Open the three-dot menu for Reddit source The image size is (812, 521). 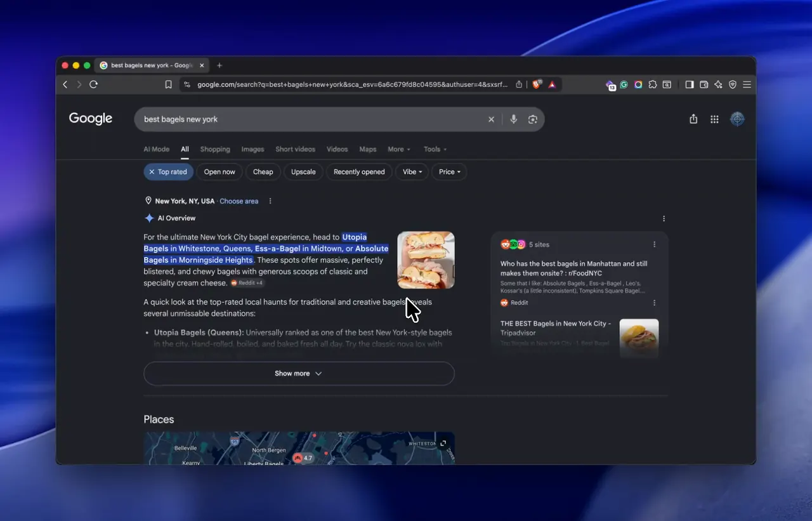[x=655, y=303]
